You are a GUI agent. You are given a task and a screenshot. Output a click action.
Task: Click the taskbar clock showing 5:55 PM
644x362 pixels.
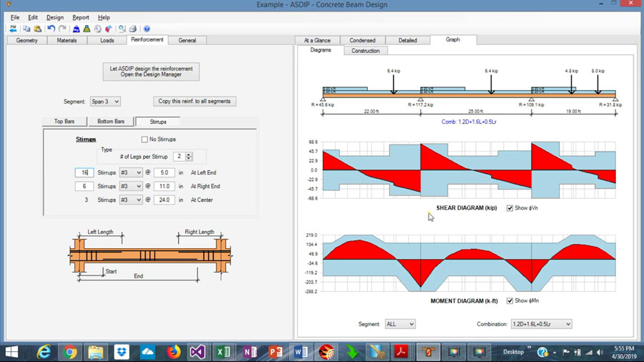(x=623, y=352)
